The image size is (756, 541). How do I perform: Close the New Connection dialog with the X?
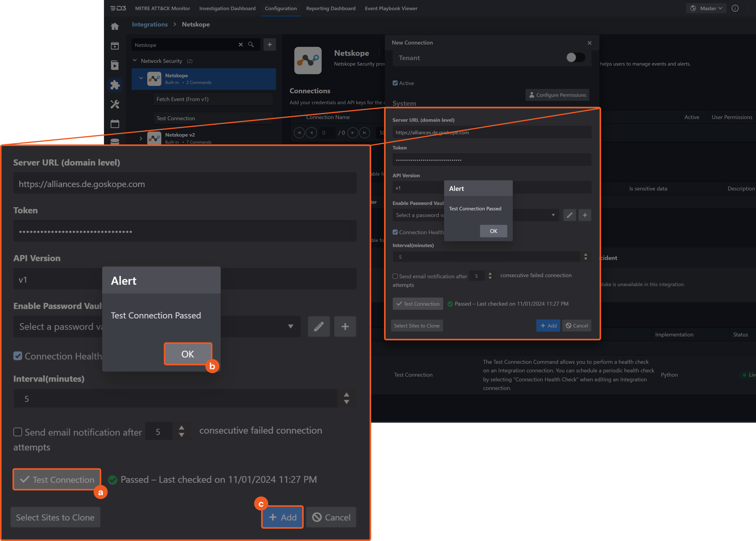tap(590, 43)
